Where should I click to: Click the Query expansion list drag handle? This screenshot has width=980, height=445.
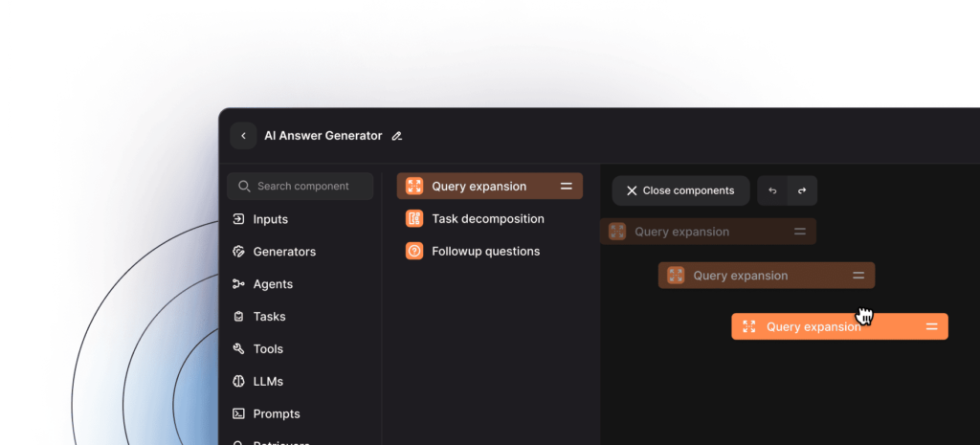[x=567, y=187]
